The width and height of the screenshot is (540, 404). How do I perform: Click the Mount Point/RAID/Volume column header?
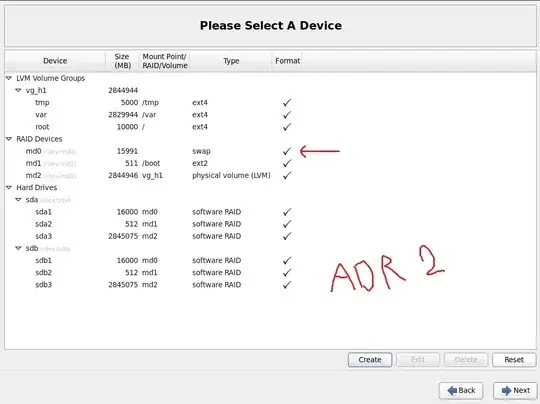pyautogui.click(x=165, y=61)
